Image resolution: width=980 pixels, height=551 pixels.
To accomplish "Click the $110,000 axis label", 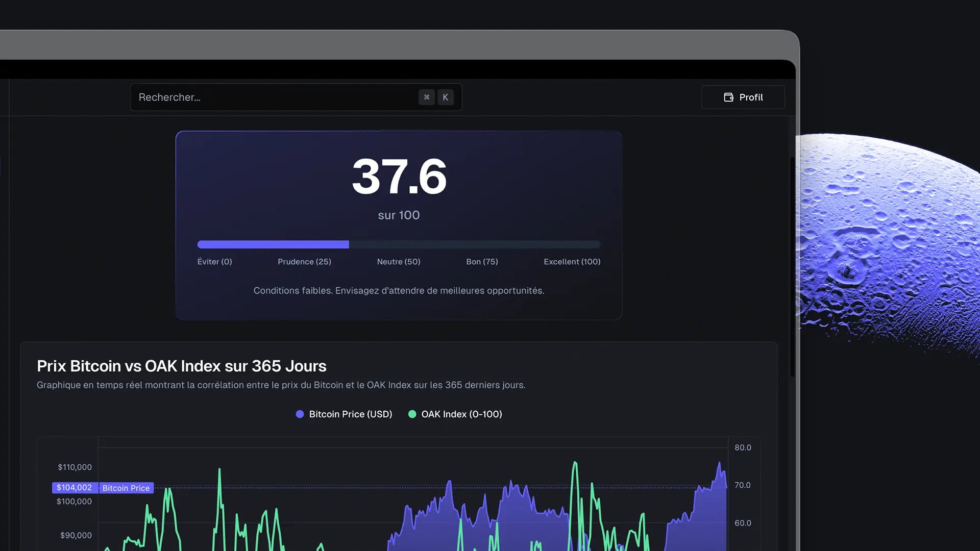I will pyautogui.click(x=75, y=467).
